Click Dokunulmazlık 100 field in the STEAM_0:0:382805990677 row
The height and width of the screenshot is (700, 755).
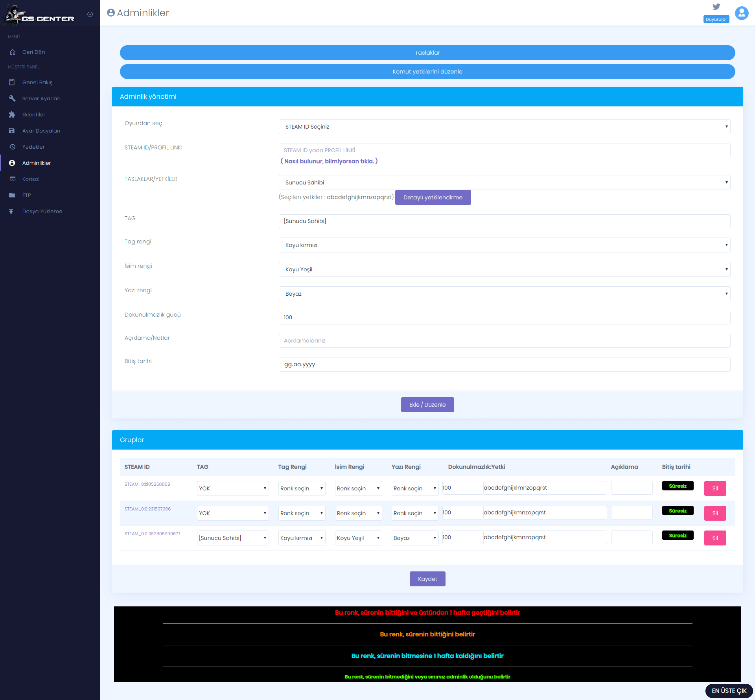click(462, 537)
